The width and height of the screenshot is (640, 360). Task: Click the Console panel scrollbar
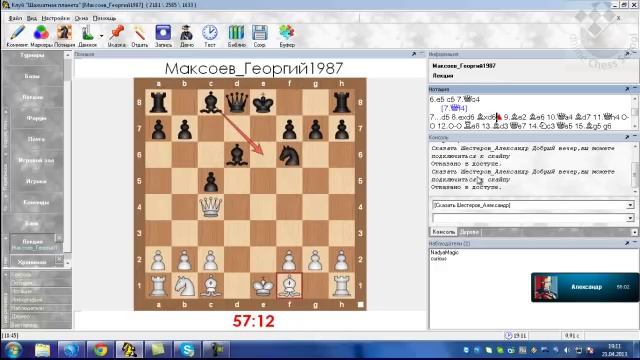635,168
